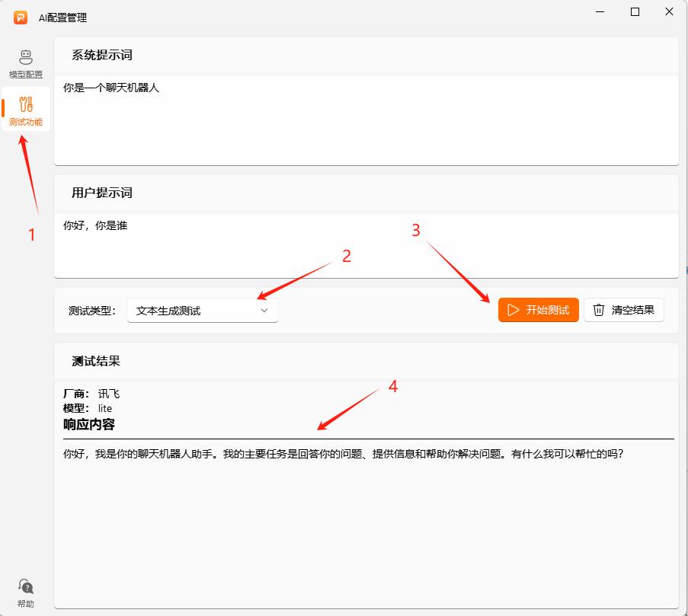Select the 模型配置 sidebar icon
Image resolution: width=688 pixels, height=616 pixels.
click(26, 62)
